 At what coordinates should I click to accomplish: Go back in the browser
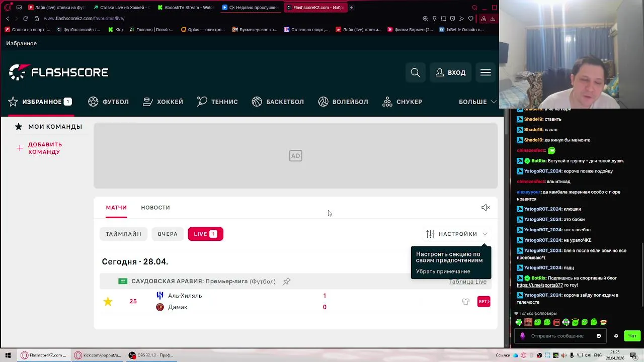pos(8,19)
